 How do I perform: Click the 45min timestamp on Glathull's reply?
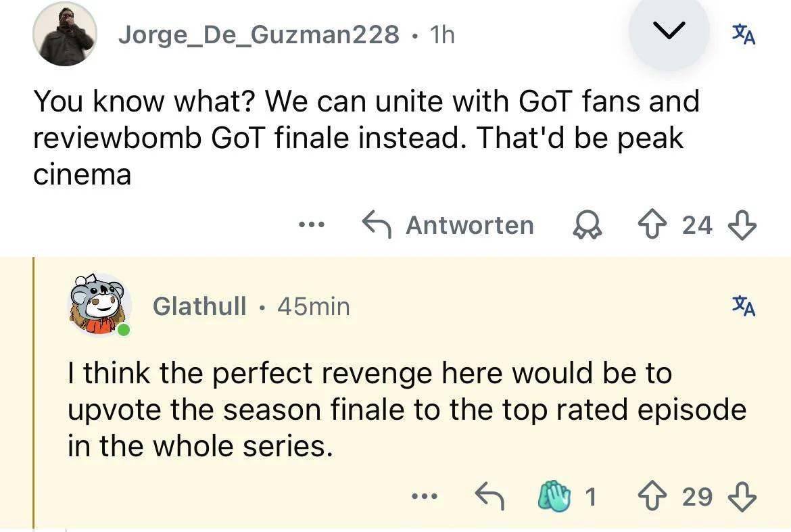coord(314,306)
